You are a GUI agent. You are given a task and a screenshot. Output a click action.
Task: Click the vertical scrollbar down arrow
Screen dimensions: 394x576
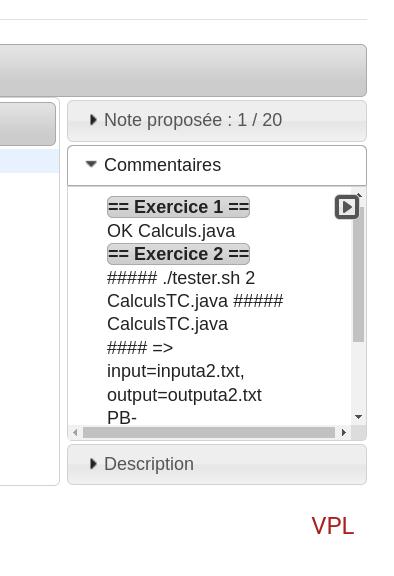click(x=358, y=417)
